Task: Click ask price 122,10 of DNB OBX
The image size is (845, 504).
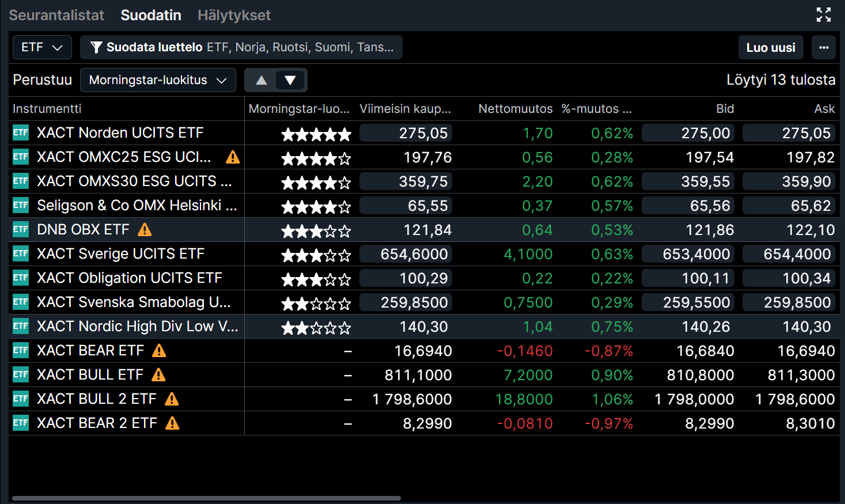Action: point(810,230)
